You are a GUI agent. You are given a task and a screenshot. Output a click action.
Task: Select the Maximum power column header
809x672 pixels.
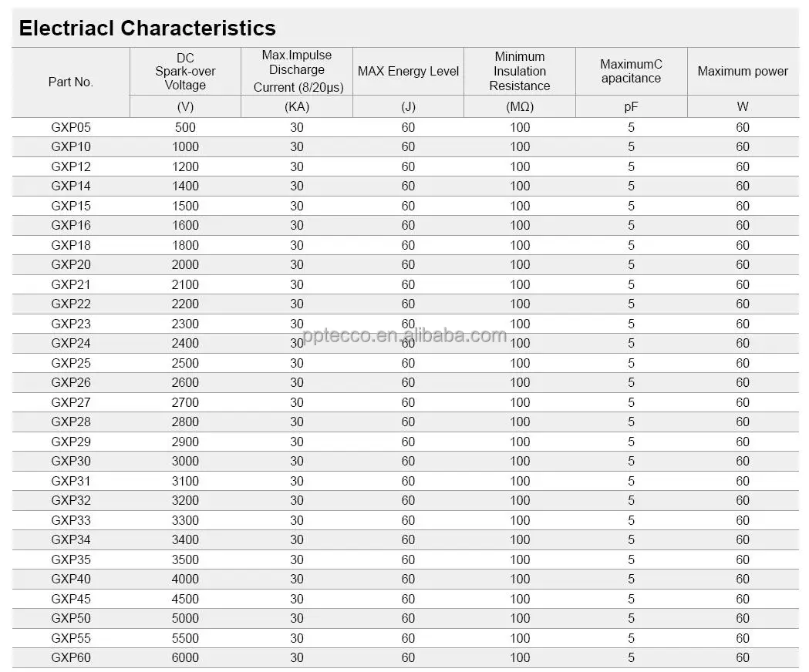click(743, 71)
